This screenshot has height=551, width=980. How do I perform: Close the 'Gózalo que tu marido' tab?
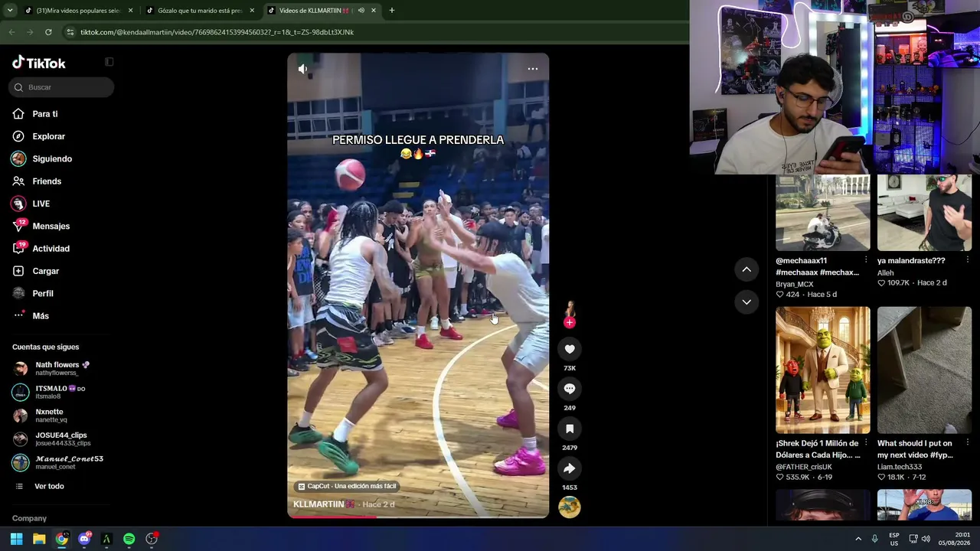point(252,11)
